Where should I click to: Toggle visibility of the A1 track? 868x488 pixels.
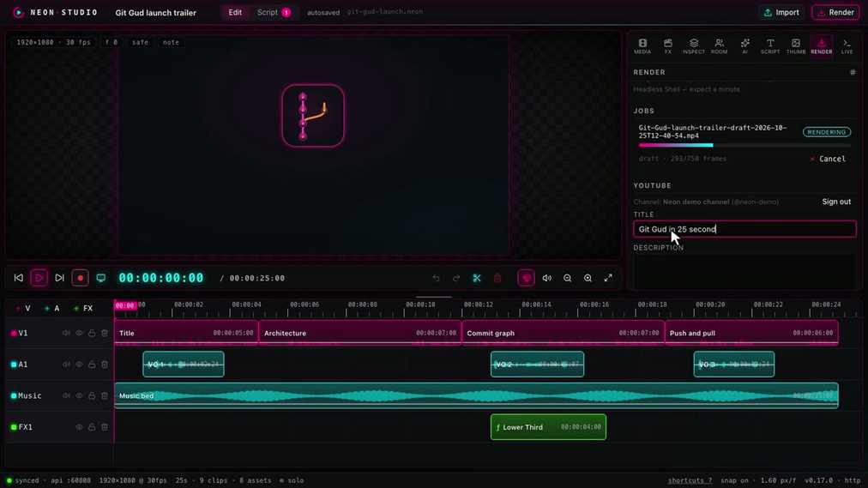79,364
